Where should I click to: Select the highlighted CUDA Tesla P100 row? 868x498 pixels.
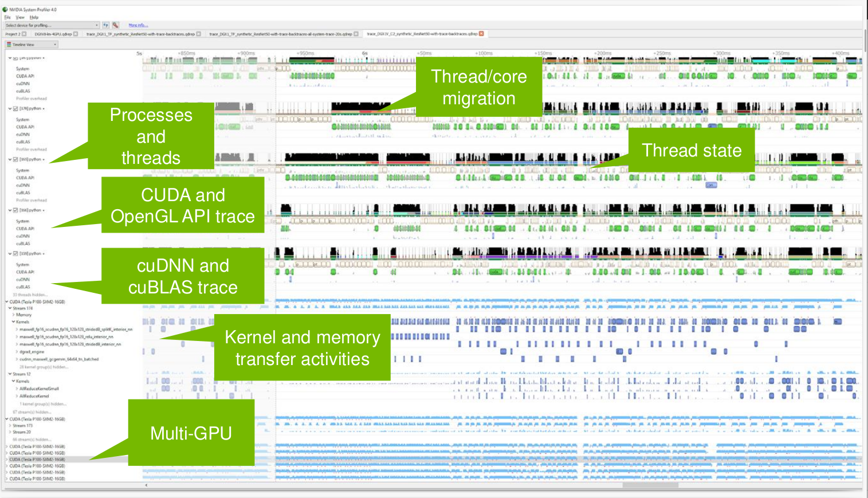pyautogui.click(x=37, y=460)
